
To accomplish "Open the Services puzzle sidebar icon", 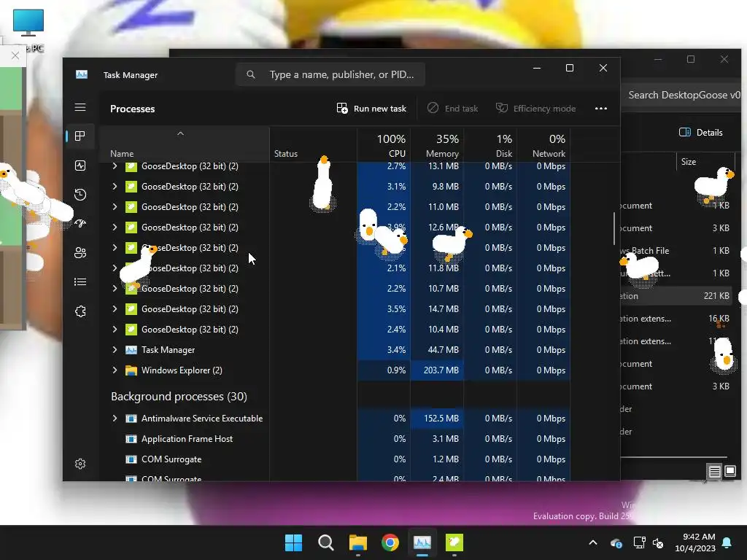I will (80, 311).
